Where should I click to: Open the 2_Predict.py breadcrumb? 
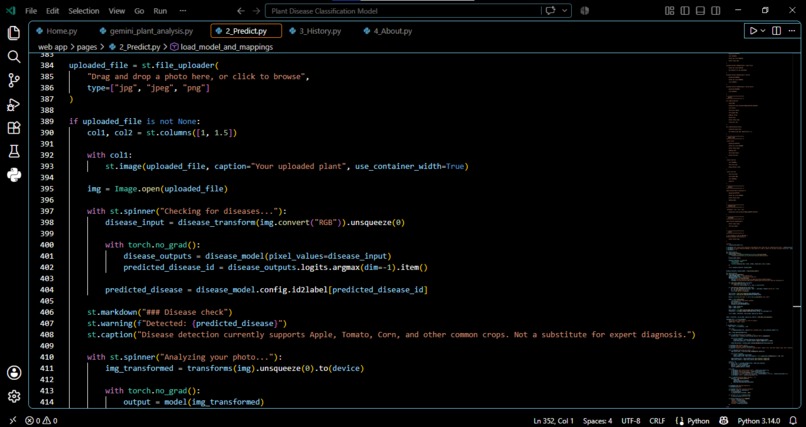pos(135,47)
